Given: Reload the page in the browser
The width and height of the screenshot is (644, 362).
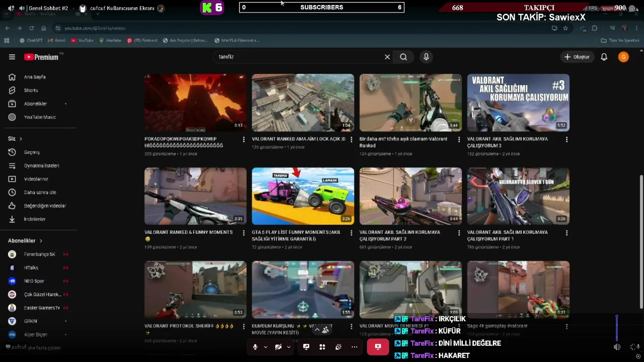Looking at the screenshot, I should (x=31, y=28).
